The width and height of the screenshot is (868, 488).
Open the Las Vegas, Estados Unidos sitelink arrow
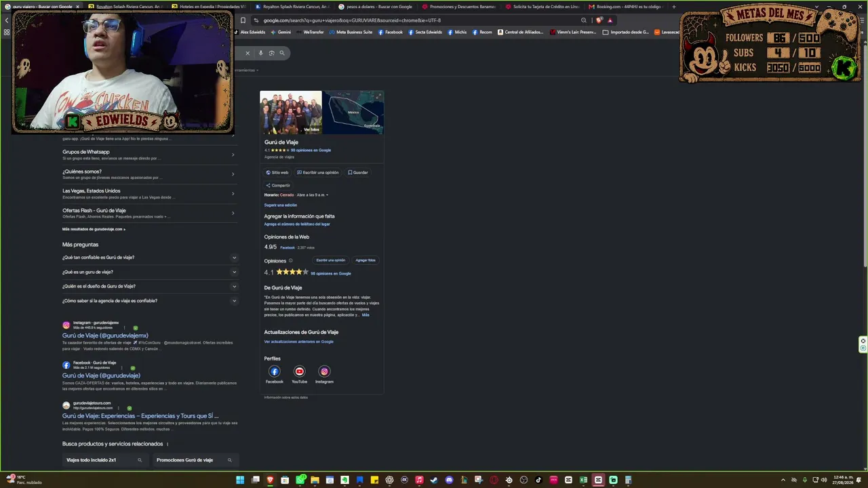click(x=233, y=194)
